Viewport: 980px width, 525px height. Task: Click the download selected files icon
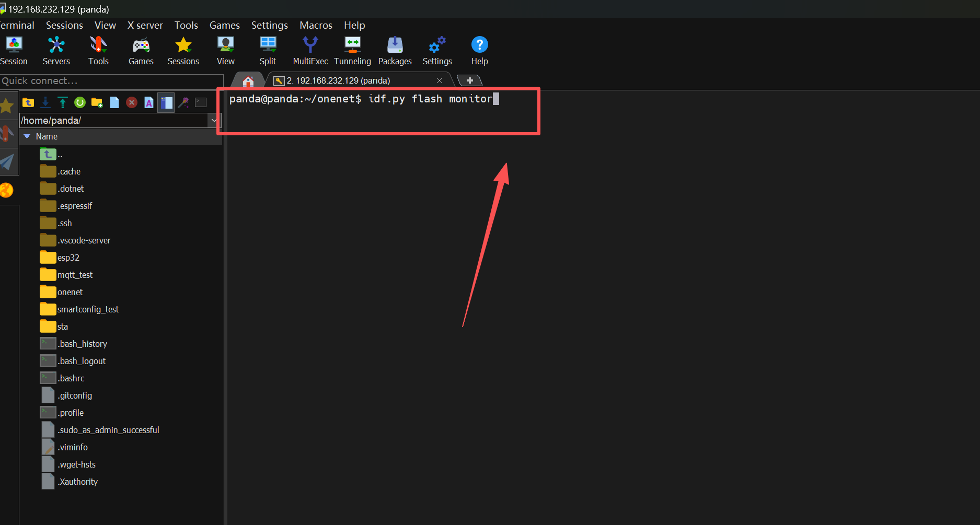45,102
